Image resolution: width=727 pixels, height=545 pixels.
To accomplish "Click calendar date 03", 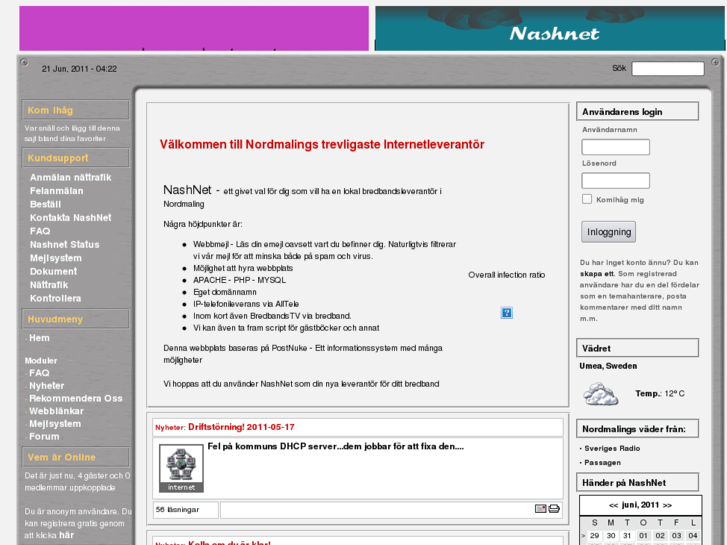I will [x=676, y=536].
